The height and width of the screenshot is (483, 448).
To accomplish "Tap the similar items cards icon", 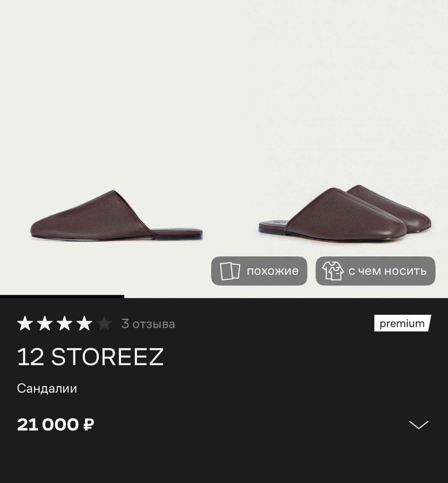I will [230, 271].
